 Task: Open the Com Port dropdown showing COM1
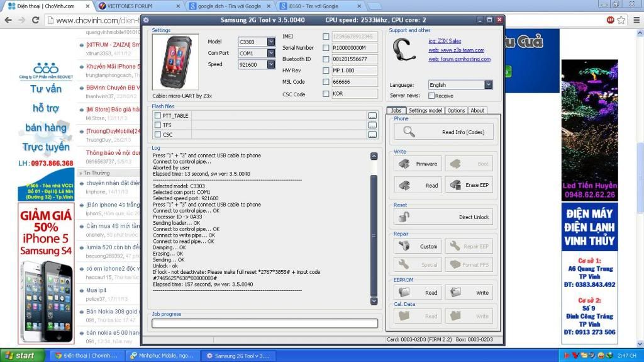(x=271, y=53)
